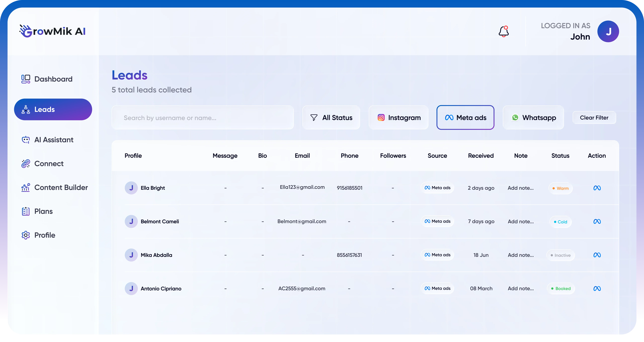The width and height of the screenshot is (644, 342).
Task: Click the name Mika Abdalla
Action: [x=156, y=255]
